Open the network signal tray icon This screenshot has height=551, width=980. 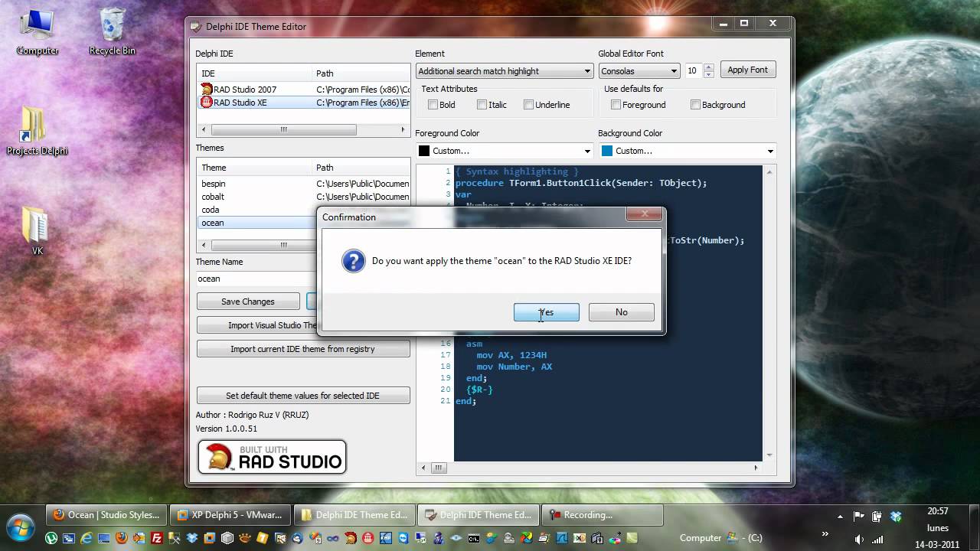877,540
